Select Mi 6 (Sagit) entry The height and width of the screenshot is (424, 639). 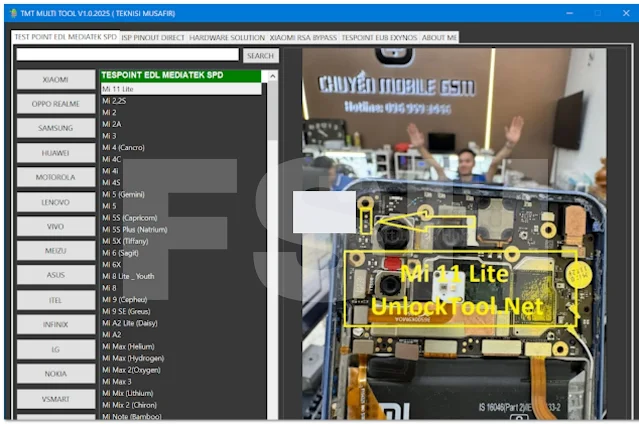click(x=120, y=253)
